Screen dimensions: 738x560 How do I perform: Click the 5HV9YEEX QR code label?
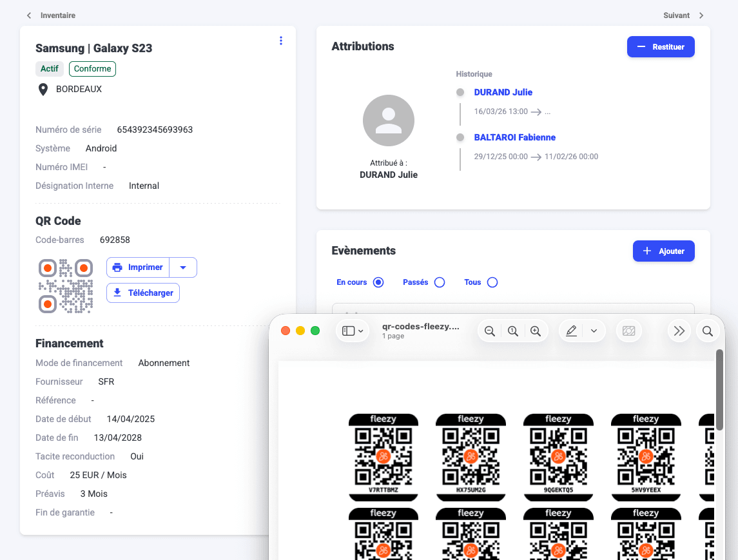click(646, 490)
